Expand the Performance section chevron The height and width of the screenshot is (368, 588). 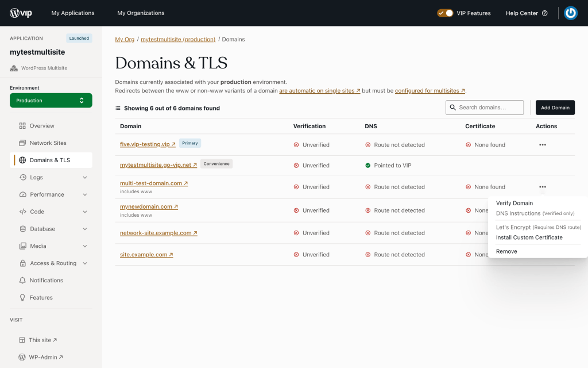click(x=85, y=195)
